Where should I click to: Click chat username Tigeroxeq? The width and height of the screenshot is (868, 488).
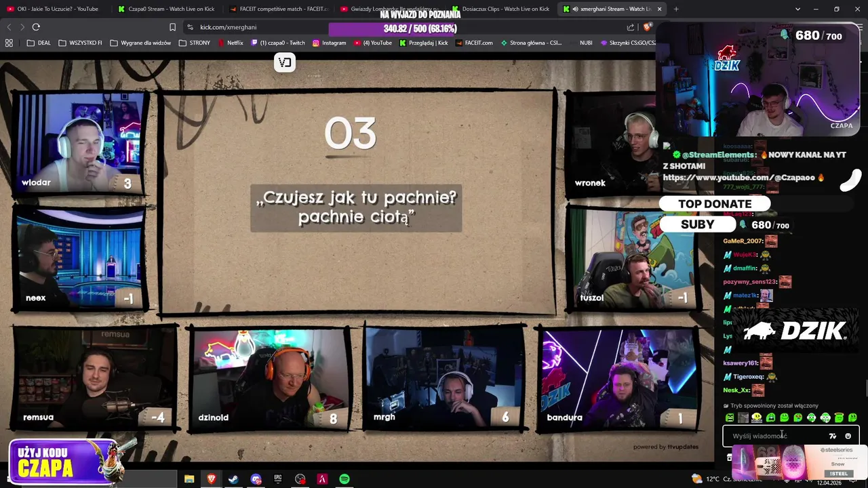coord(748,377)
